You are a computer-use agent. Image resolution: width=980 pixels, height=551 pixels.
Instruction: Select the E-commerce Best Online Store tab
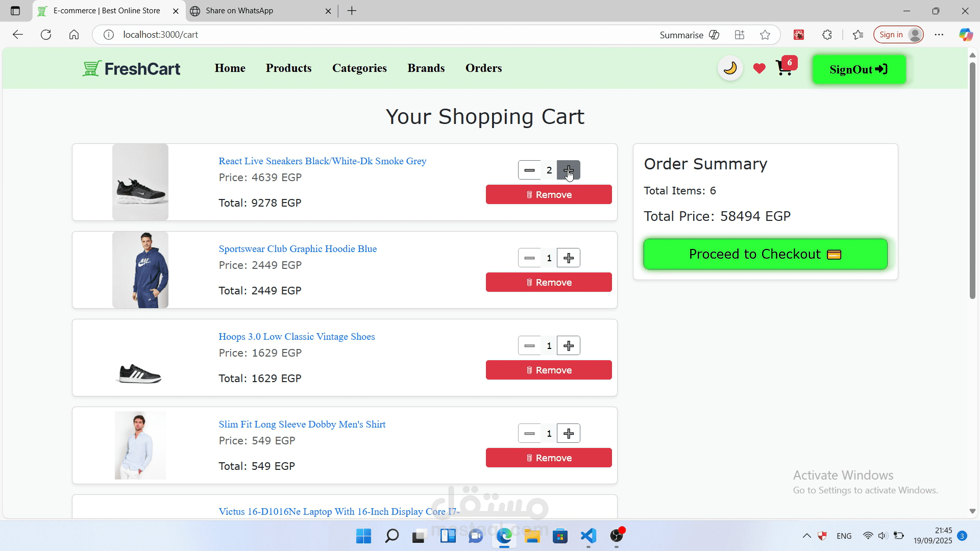[x=107, y=11]
